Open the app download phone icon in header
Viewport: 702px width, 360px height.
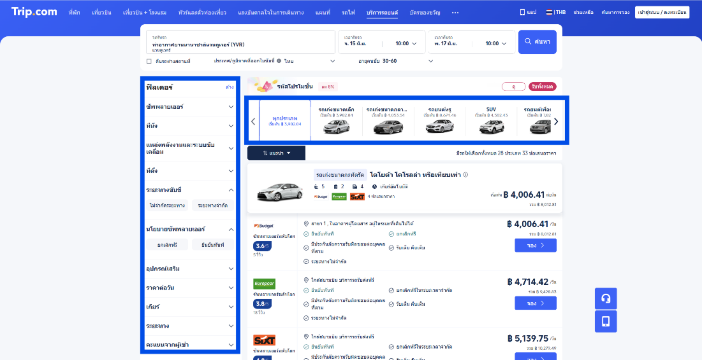point(522,12)
